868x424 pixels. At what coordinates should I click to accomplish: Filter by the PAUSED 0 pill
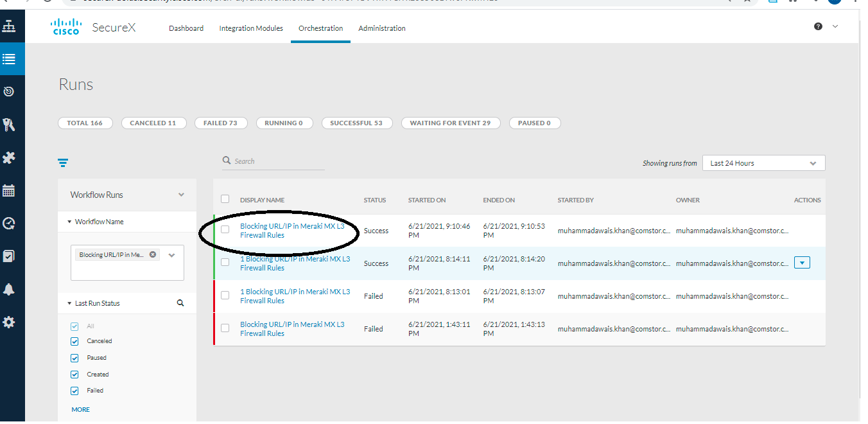(x=535, y=123)
